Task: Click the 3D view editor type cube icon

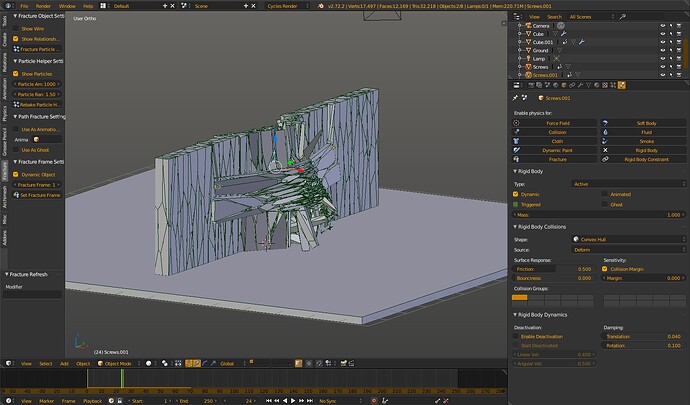Action: 8,364
